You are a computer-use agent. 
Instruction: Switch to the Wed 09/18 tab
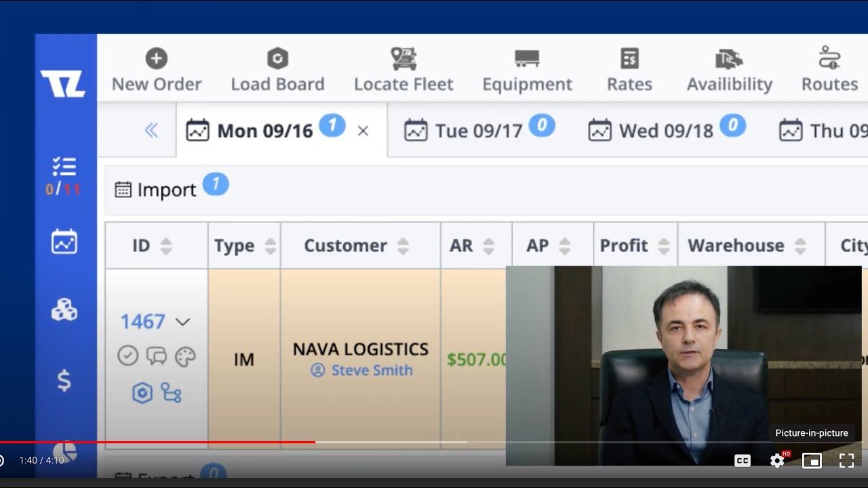click(667, 129)
